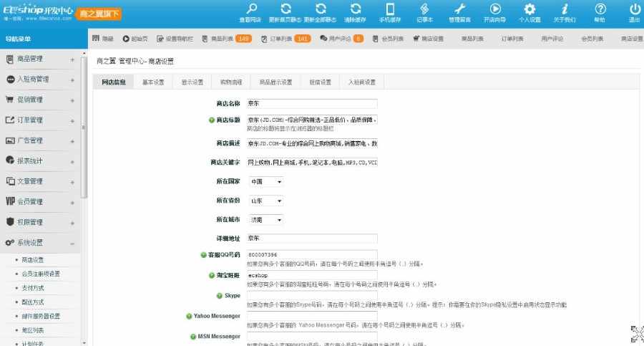The image size is (644, 346).
Task: Switch to the 购物流程 tab
Action: coord(231,82)
